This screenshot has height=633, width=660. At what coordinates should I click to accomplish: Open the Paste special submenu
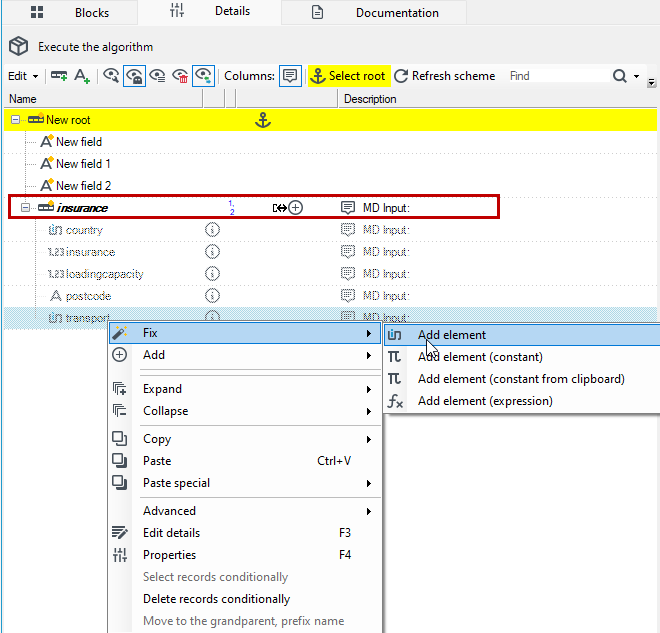(245, 483)
